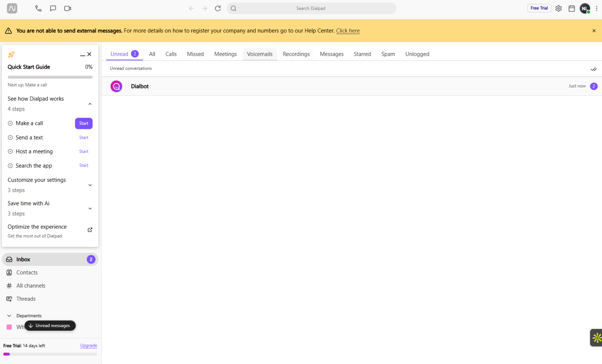This screenshot has height=364, width=602.
Task: Click the magnifier search icon
Action: 233,8
